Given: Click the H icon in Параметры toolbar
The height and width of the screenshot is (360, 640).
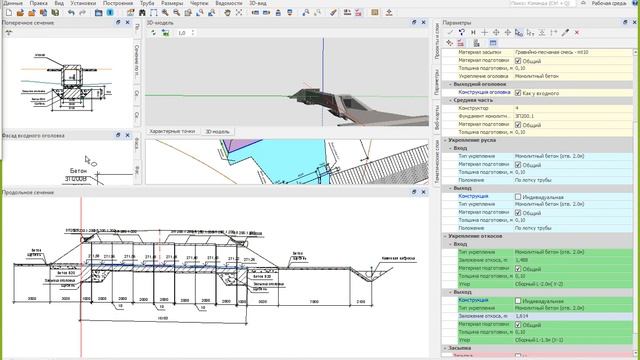Looking at the screenshot, I should [473, 32].
